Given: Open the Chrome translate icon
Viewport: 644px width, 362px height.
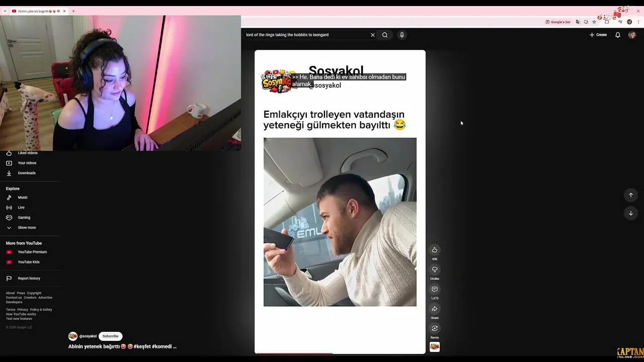Looking at the screenshot, I should [578, 22].
